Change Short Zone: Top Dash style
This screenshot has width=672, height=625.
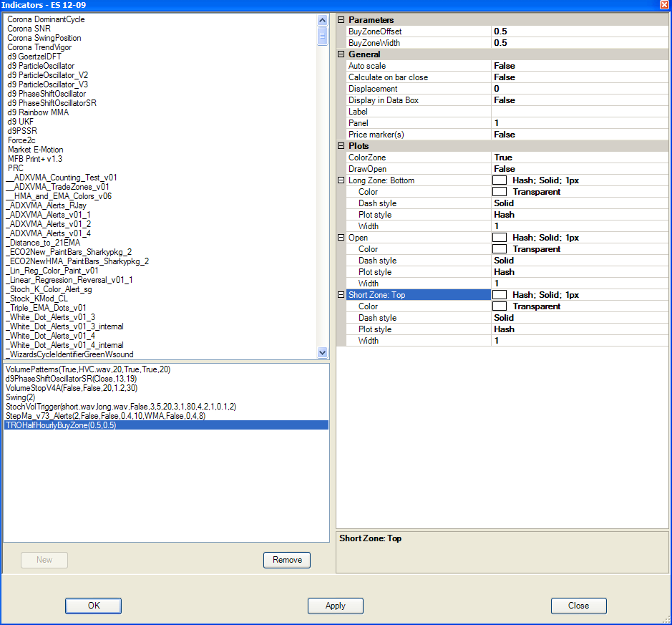coord(580,318)
